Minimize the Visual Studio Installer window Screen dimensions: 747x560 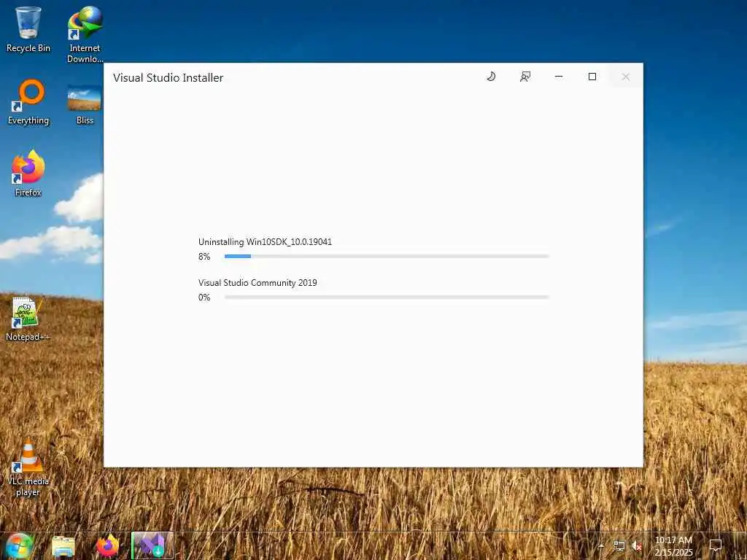[x=559, y=77]
